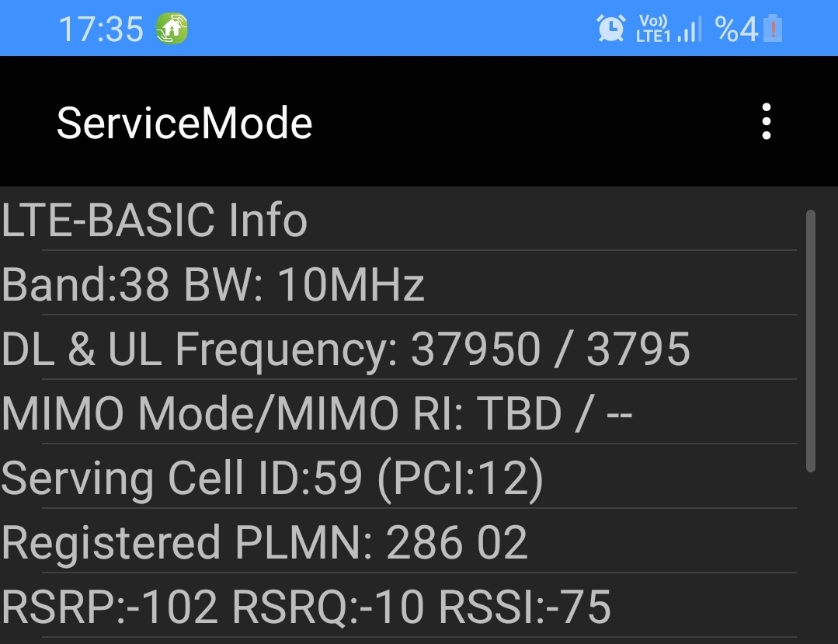
Task: Tap the VoLTE LTE1 indicator icon
Action: point(652,28)
